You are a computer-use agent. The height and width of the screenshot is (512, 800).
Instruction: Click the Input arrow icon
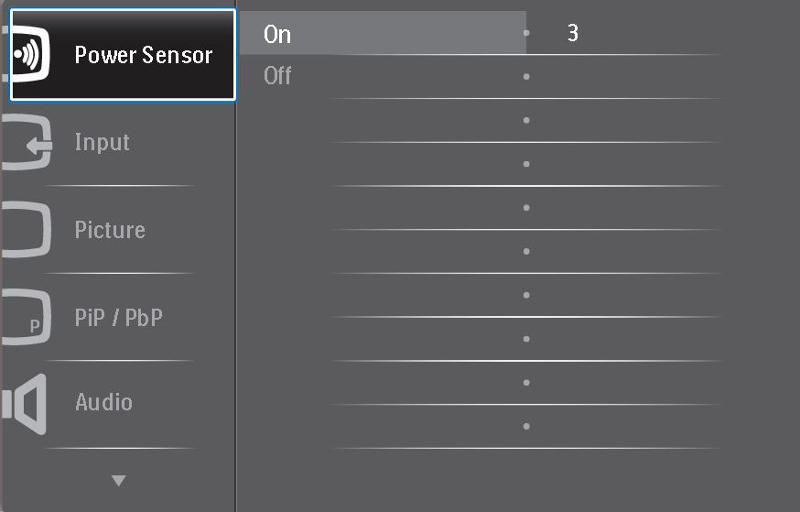[27, 142]
